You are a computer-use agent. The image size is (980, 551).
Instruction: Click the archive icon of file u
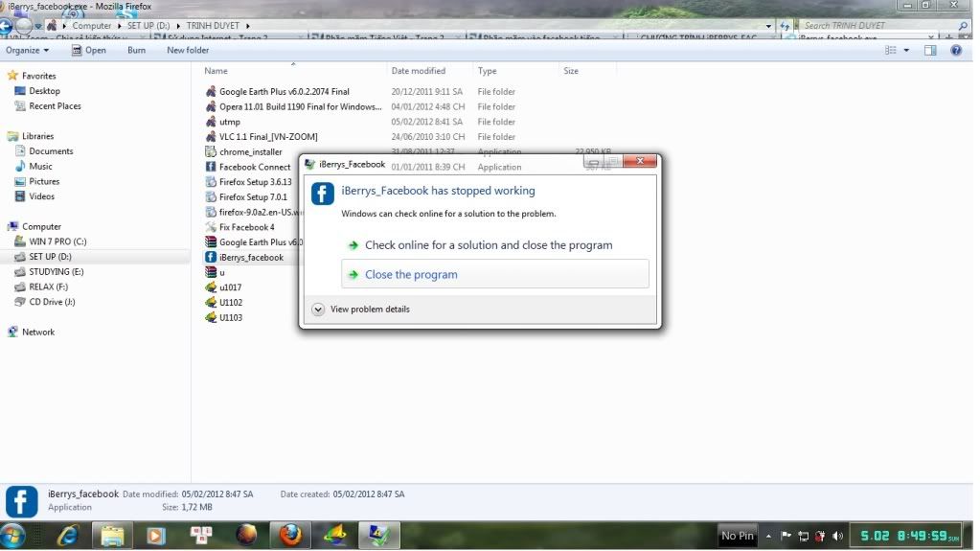pyautogui.click(x=211, y=272)
